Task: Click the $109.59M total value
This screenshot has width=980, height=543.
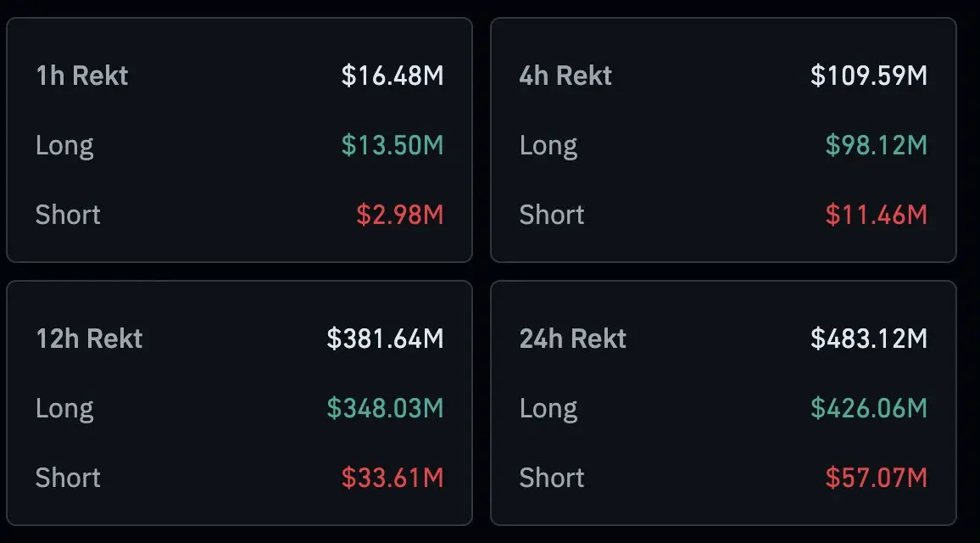Action: pos(869,76)
